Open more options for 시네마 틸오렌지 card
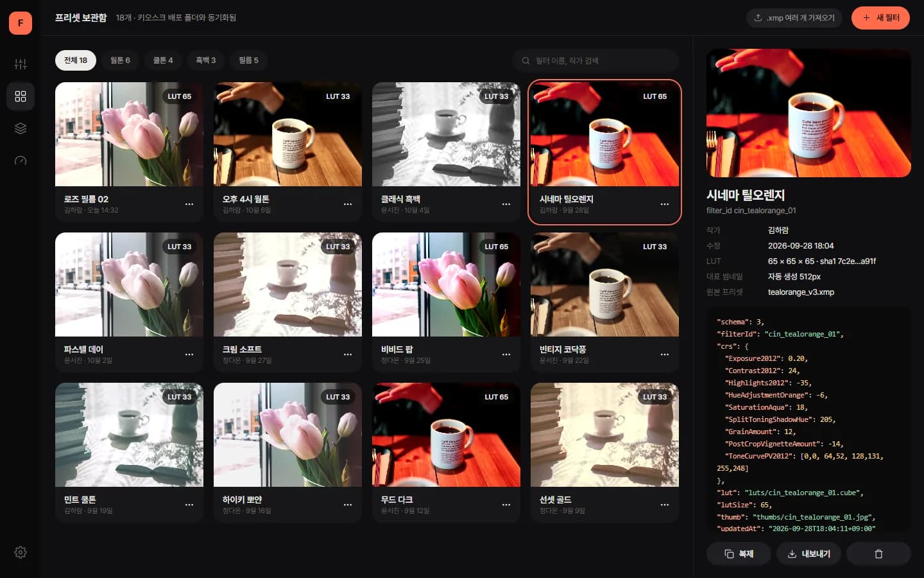Screen dimensions: 924x578 (x=665, y=204)
